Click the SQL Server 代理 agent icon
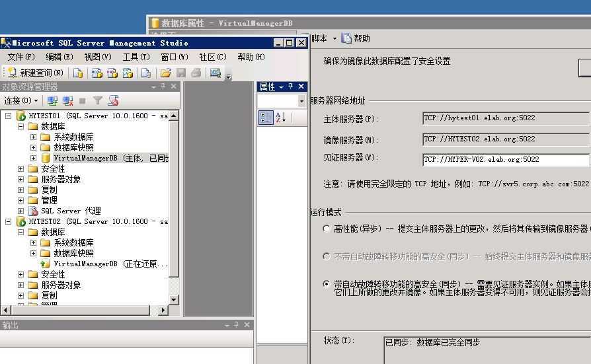Viewport: 591px width, 364px height. (33, 211)
